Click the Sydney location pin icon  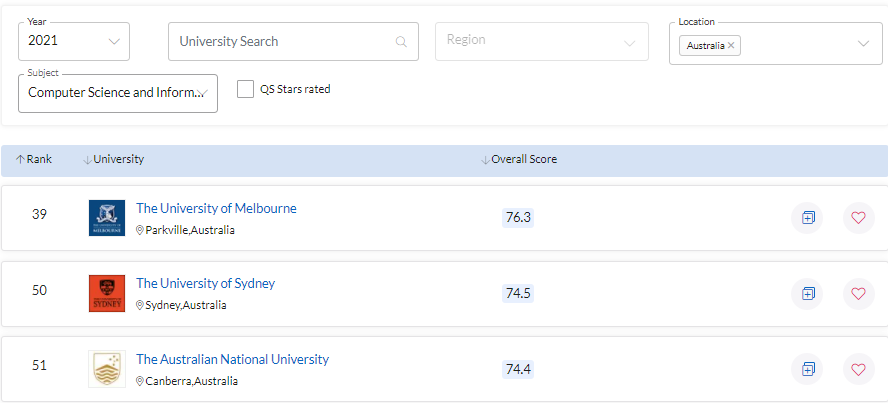140,305
